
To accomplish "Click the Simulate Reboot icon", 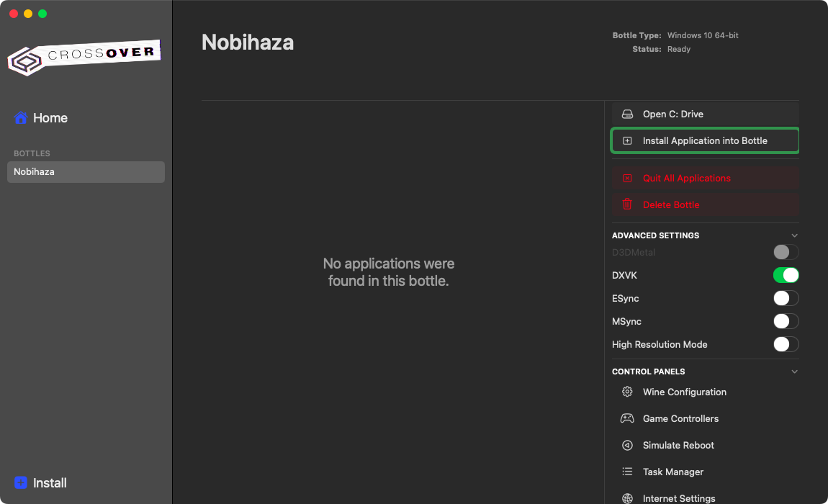I will (x=627, y=446).
